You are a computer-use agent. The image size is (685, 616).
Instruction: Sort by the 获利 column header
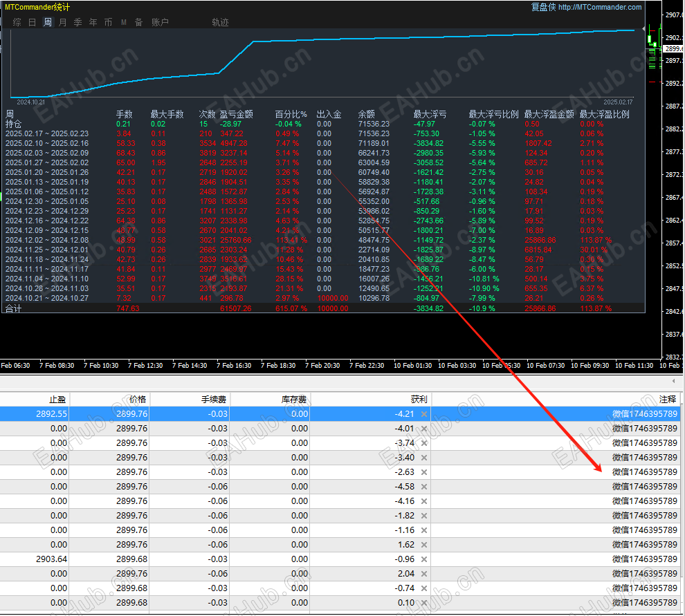370,399
